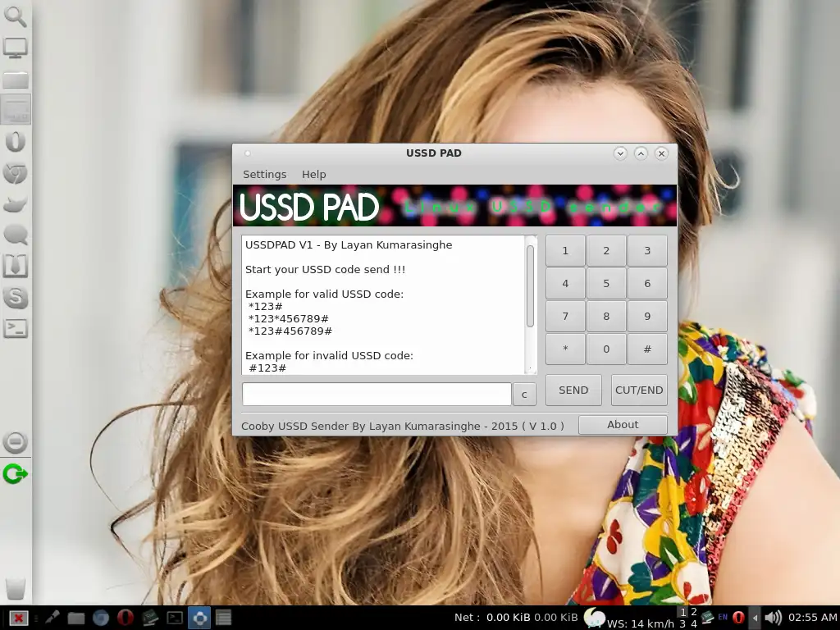
Task: Clear input with the c button
Action: tap(524, 395)
